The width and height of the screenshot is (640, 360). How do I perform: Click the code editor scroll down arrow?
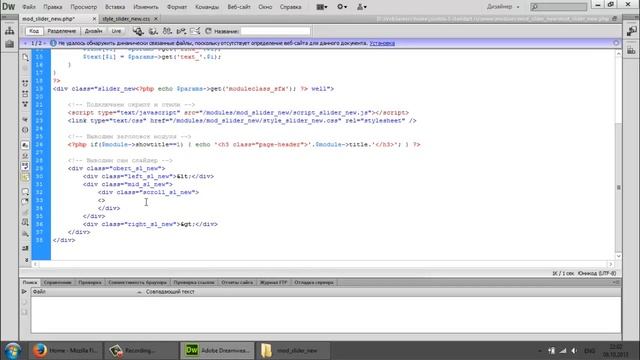(x=618, y=256)
